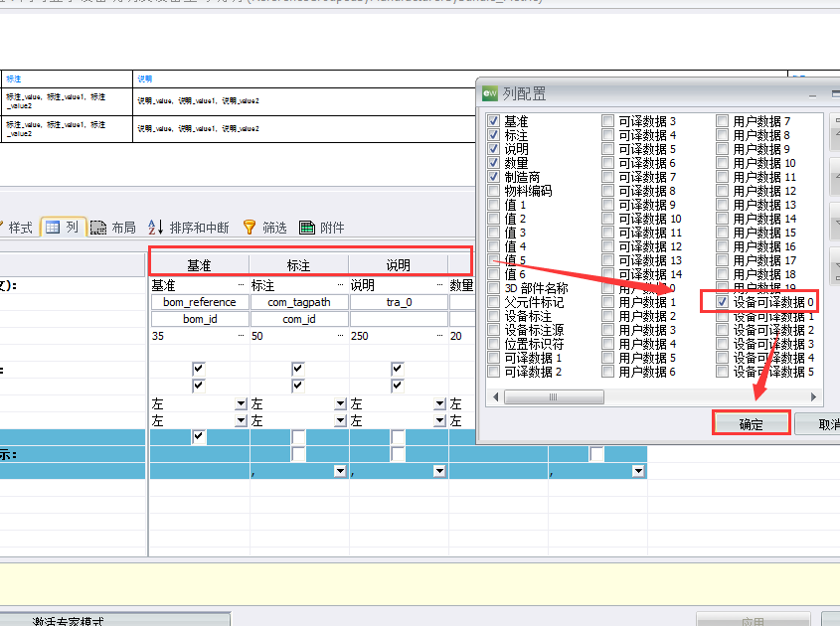
Task: Switch to the 样式 tab
Action: point(17,228)
